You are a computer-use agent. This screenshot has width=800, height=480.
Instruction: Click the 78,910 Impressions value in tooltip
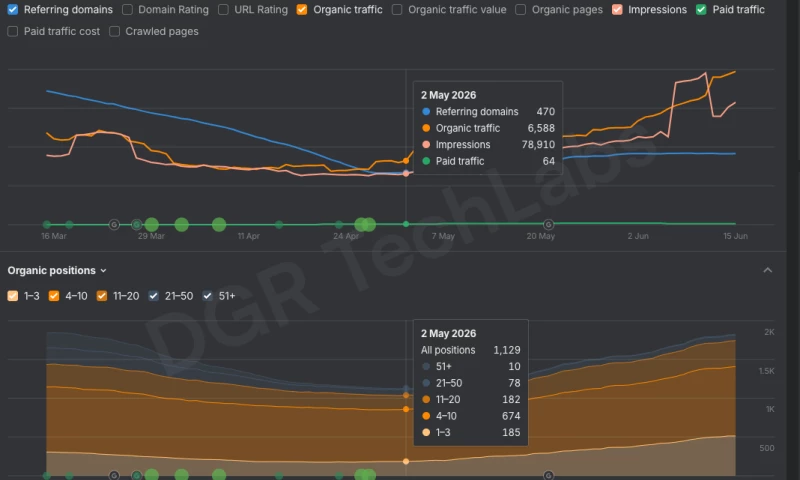(538, 144)
